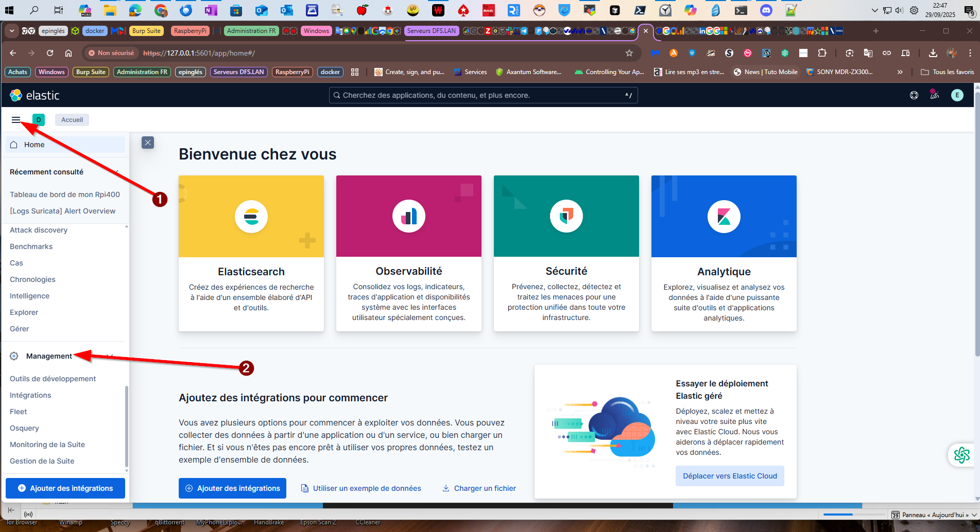Dismiss the panel with the X button

pyautogui.click(x=148, y=143)
